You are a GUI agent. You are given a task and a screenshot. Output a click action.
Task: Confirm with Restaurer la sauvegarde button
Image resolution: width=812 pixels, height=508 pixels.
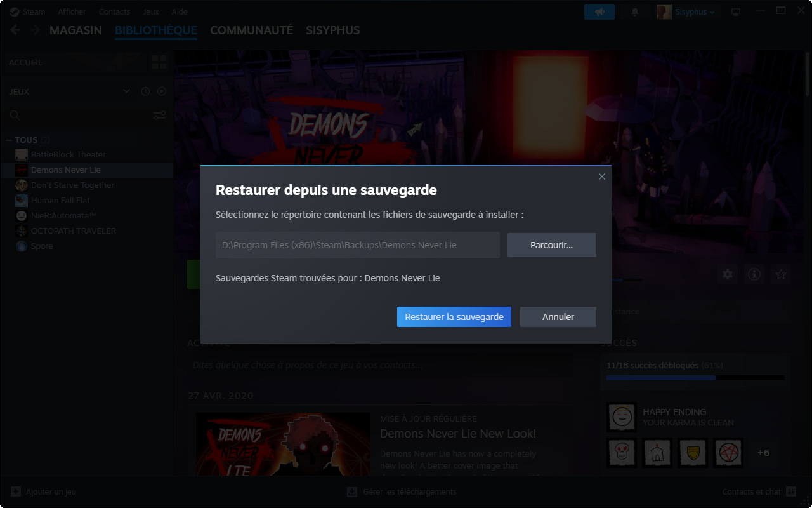(454, 317)
